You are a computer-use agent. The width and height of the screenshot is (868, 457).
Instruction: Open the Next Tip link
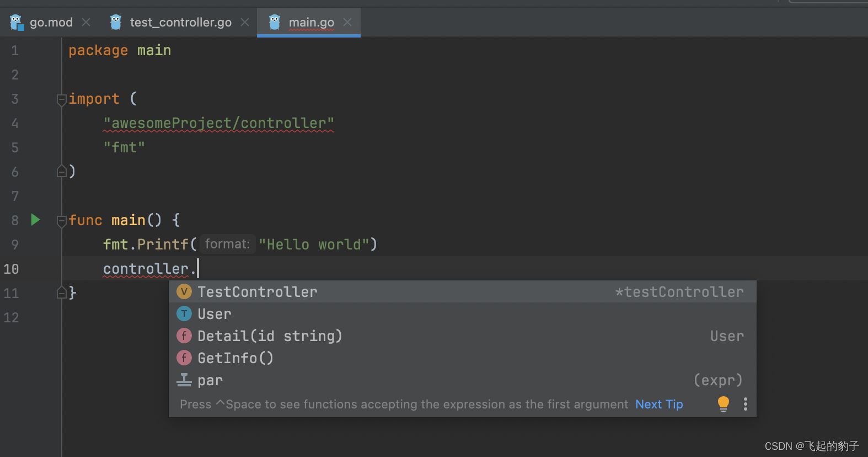[x=659, y=404]
